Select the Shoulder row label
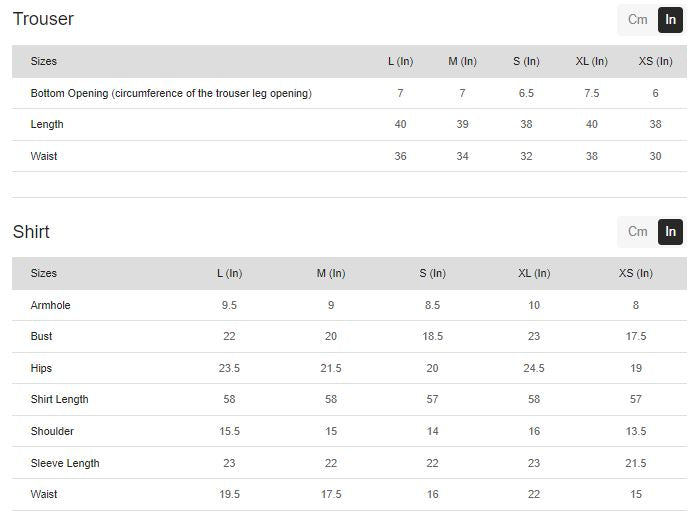 click(x=52, y=431)
